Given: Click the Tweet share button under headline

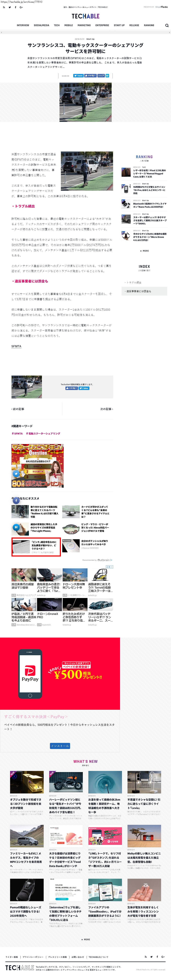Looking at the screenshot, I should tap(78, 76).
